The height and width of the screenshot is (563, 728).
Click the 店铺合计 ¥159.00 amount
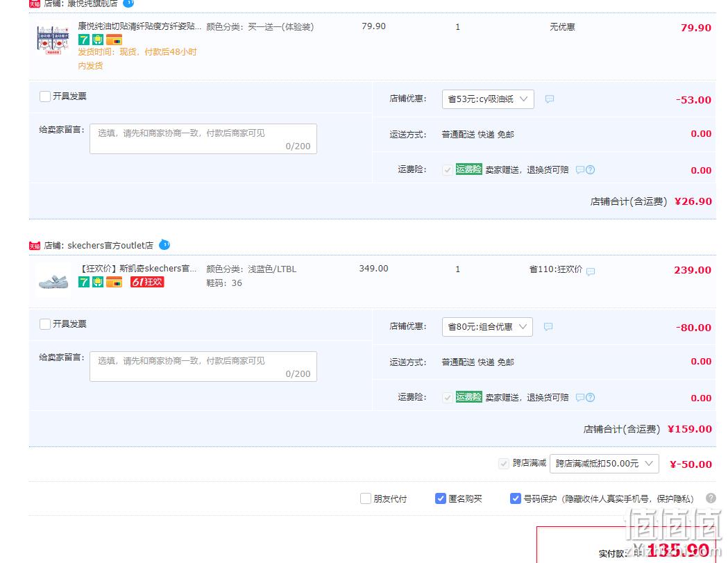(689, 429)
